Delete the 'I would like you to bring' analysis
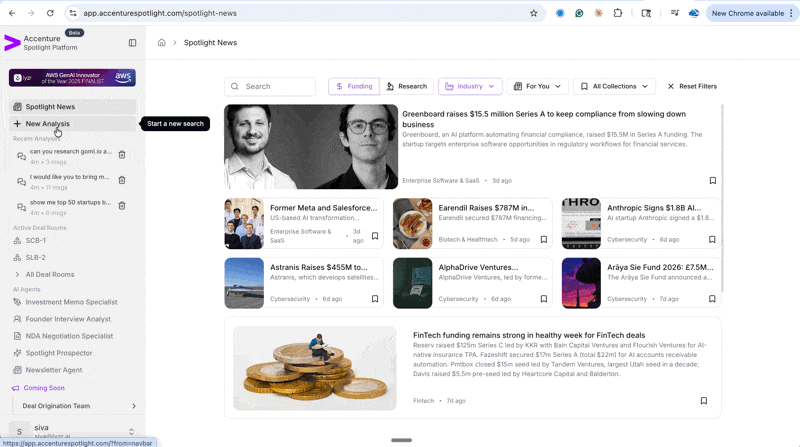 click(122, 180)
